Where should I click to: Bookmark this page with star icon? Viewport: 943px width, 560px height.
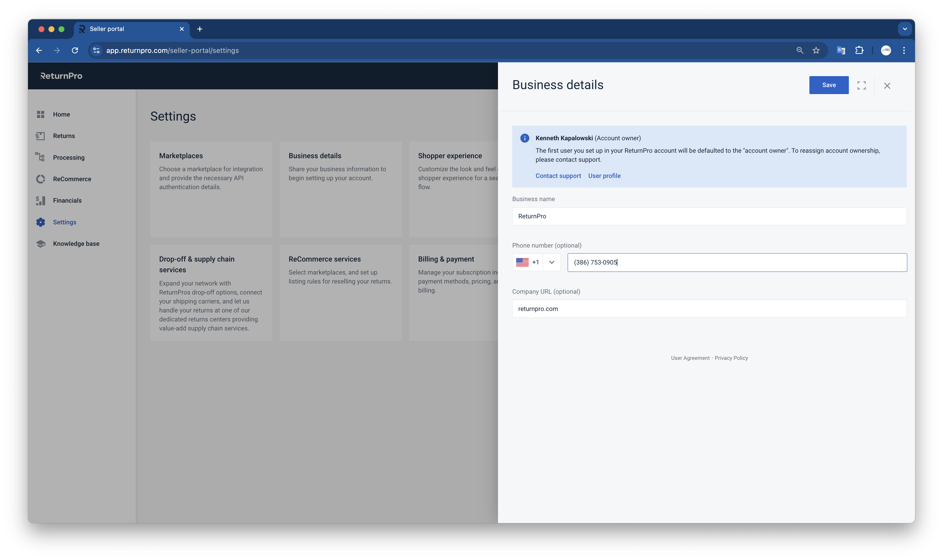pyautogui.click(x=816, y=51)
